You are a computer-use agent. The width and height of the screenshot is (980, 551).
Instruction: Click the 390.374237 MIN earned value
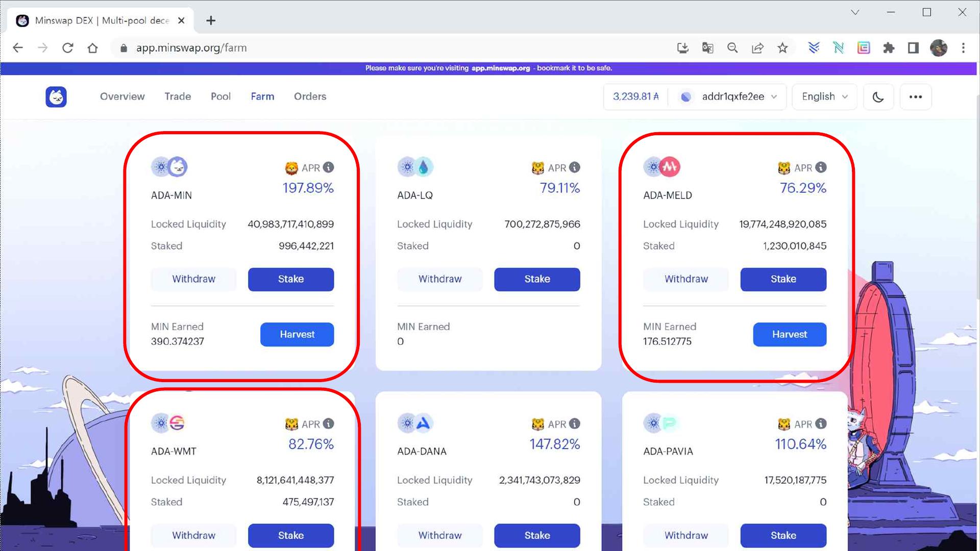point(177,341)
